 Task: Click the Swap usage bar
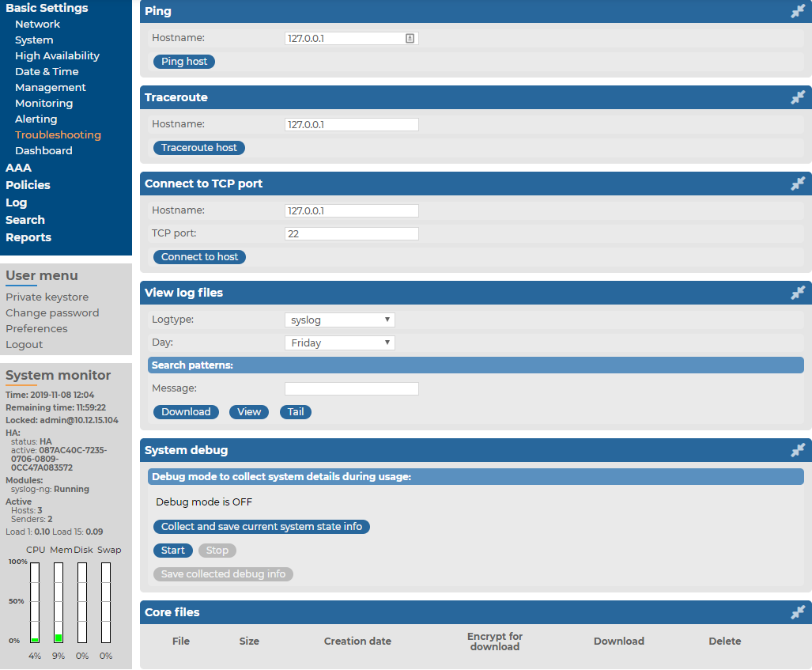[x=106, y=603]
